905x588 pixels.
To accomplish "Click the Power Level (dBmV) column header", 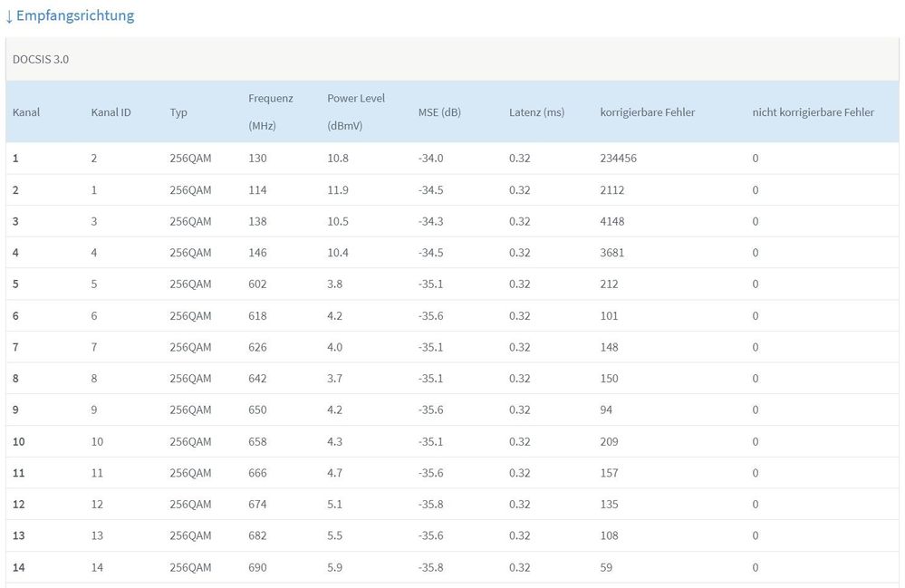I will click(x=356, y=111).
